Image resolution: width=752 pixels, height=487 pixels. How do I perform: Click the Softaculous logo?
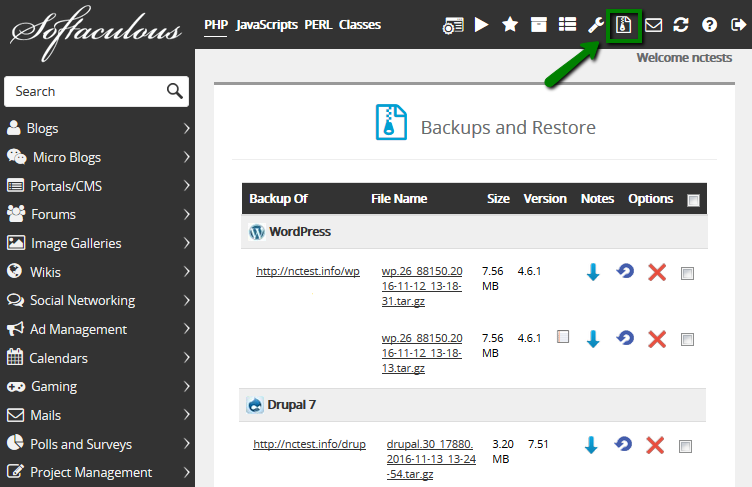(96, 32)
